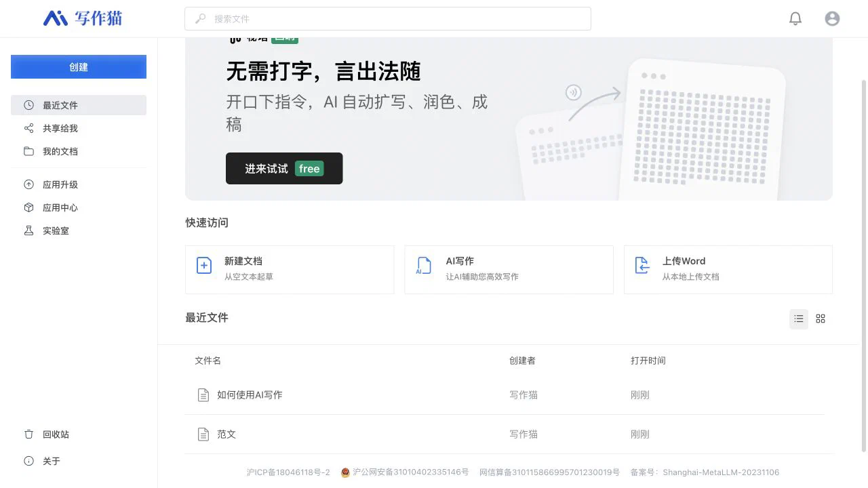
Task: Click the cube icon beside 应用中心
Action: pyautogui.click(x=28, y=207)
